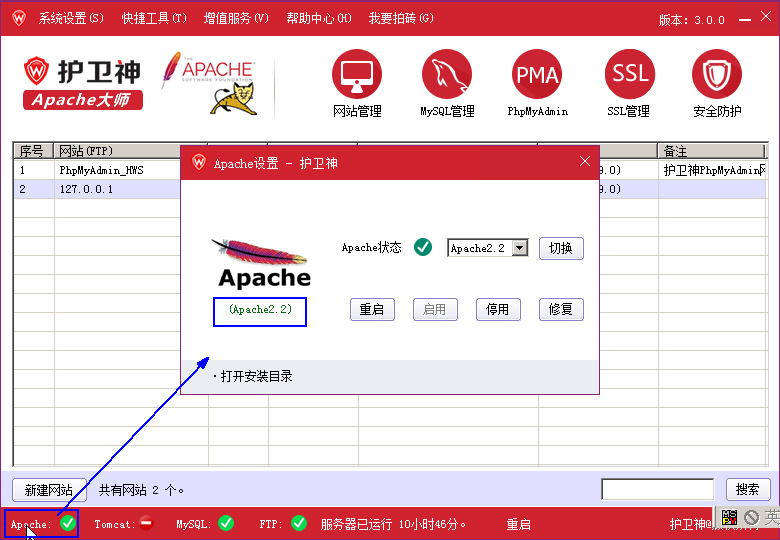Open the 我要拍砖(G) menu
This screenshot has height=540, width=780.
[x=401, y=18]
